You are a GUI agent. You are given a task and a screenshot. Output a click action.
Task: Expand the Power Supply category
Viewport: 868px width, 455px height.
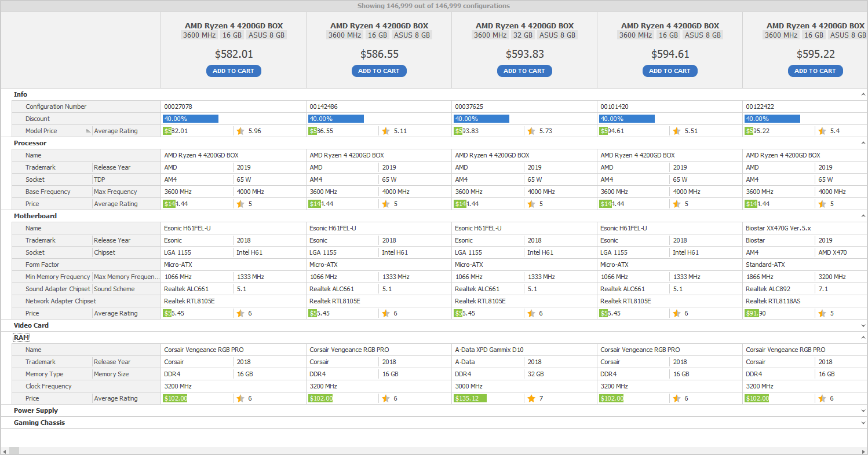(863, 410)
